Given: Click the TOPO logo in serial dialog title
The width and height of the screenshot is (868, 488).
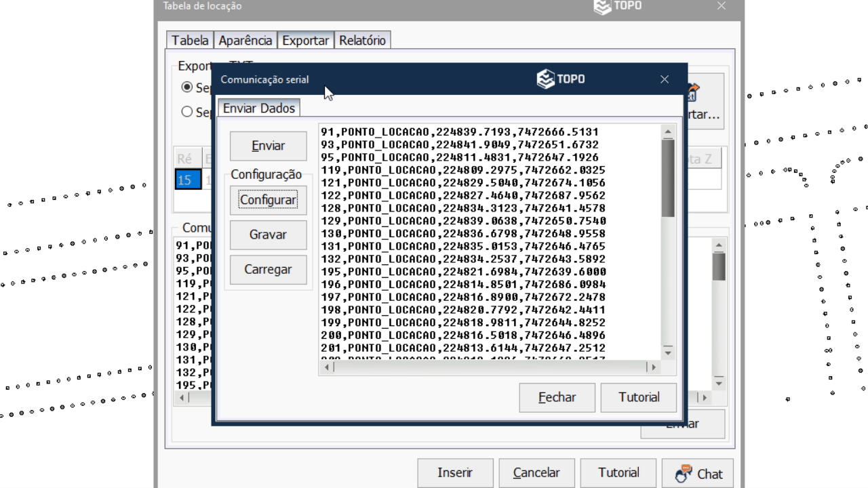Looking at the screenshot, I should click(560, 79).
